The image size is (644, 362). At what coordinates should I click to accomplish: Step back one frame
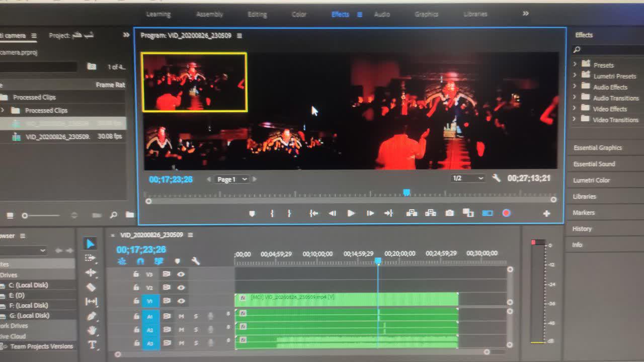point(332,213)
